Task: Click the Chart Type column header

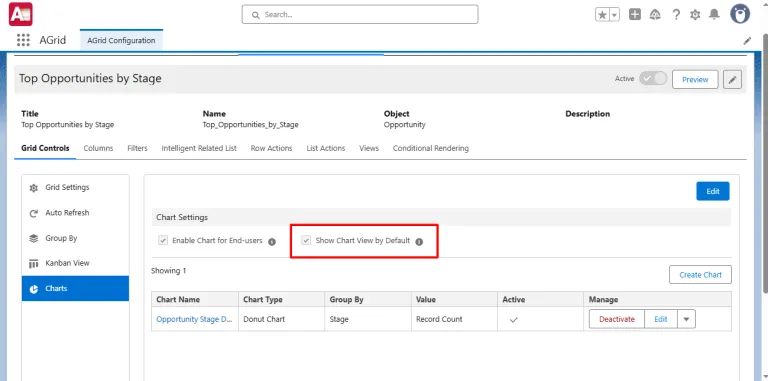Action: click(x=282, y=299)
